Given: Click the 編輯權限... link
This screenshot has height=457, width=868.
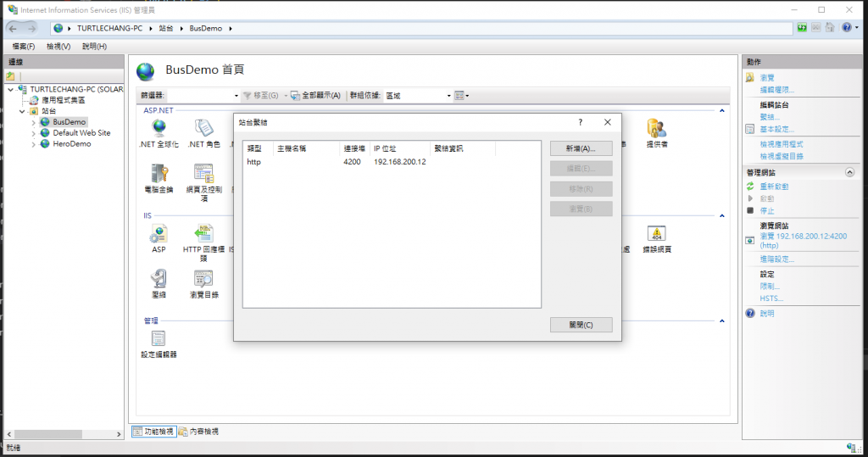Looking at the screenshot, I should pyautogui.click(x=776, y=90).
